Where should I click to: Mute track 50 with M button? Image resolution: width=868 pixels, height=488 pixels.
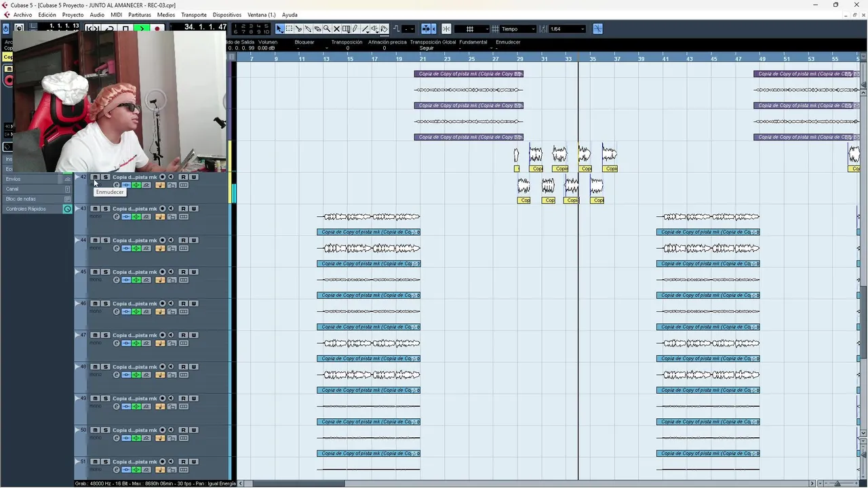point(95,430)
